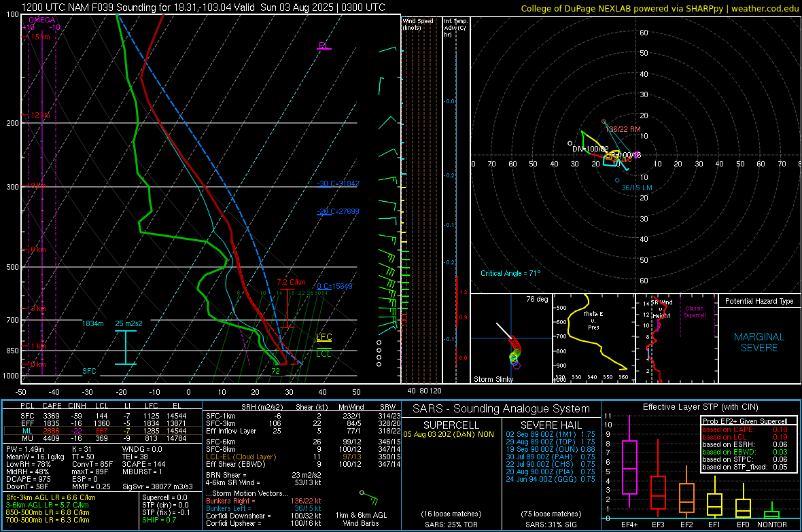802x532 pixels.
Task: Select the EFF parcel row
Action: [103, 423]
